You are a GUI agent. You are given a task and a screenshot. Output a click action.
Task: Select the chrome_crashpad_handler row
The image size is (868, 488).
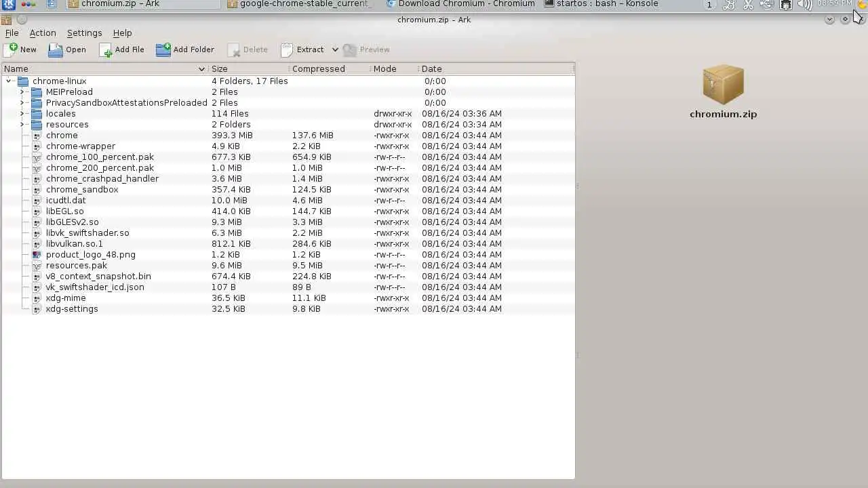[288, 179]
